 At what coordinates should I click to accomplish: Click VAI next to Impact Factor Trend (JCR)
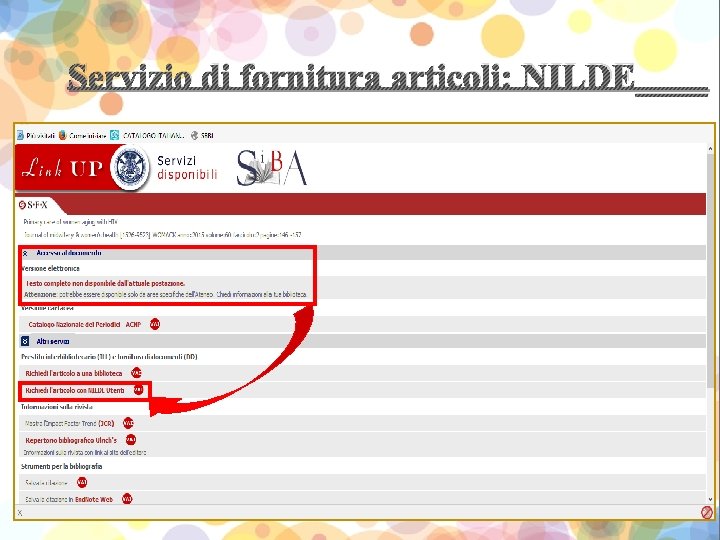[x=128, y=423]
